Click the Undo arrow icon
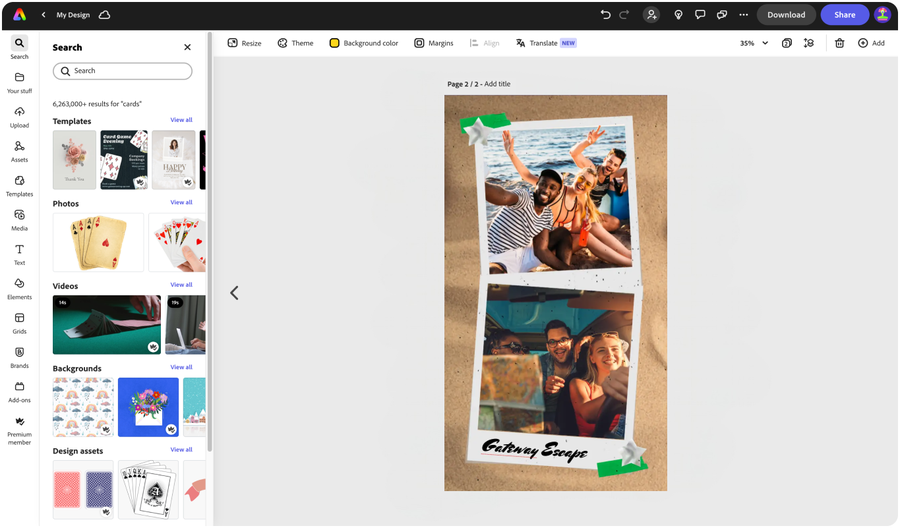Screen dimensions: 900x528 pyautogui.click(x=605, y=15)
